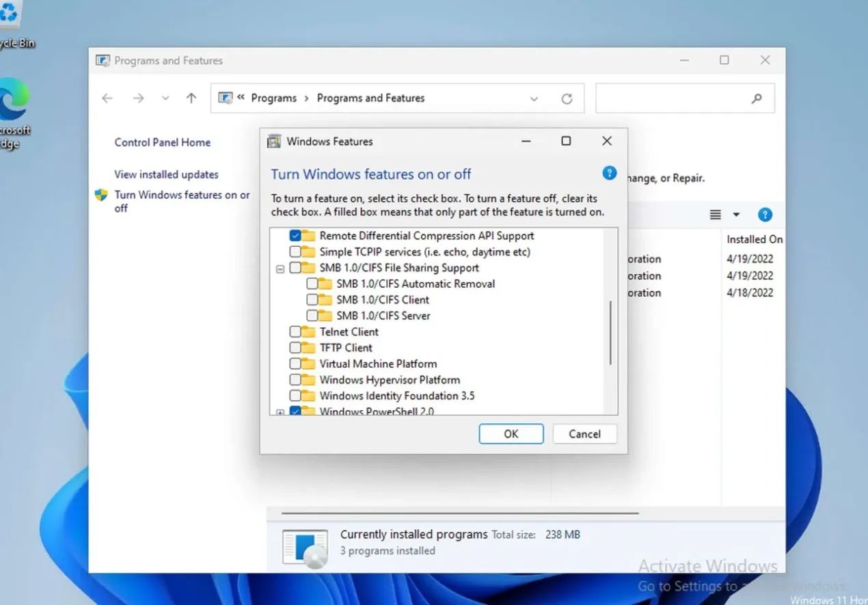Click Programs and Features breadcrumb

(370, 98)
